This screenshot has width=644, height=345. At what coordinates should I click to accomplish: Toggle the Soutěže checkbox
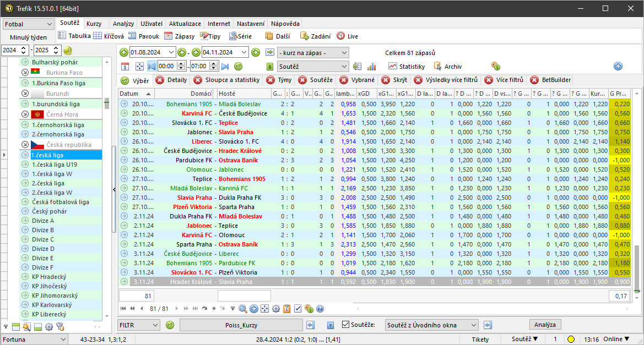tap(346, 325)
